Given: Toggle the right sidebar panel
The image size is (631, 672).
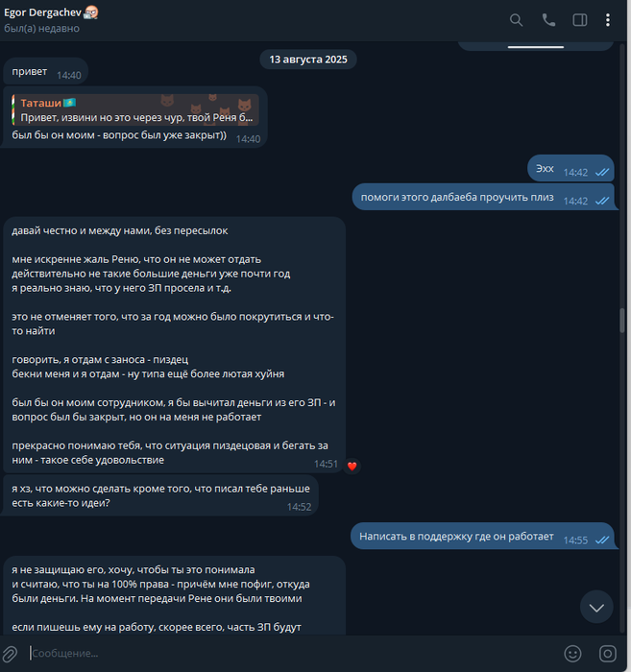Looking at the screenshot, I should [x=579, y=20].
